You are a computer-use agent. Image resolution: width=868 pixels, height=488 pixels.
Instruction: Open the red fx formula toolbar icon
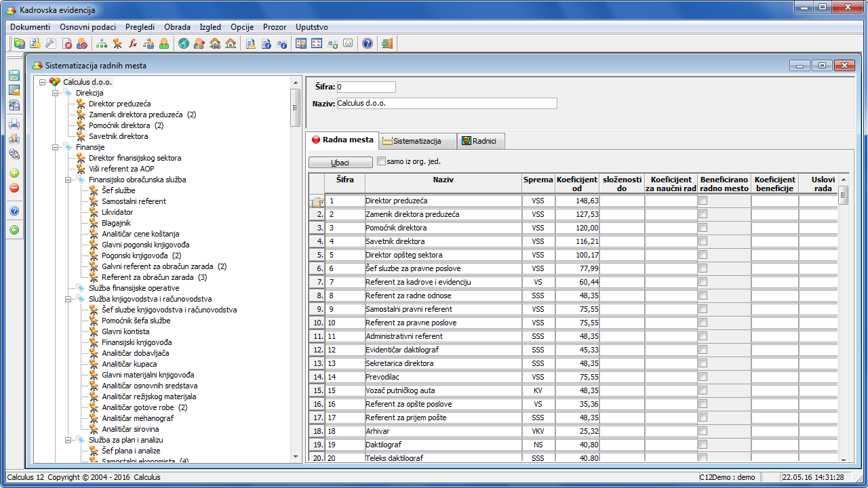click(133, 44)
